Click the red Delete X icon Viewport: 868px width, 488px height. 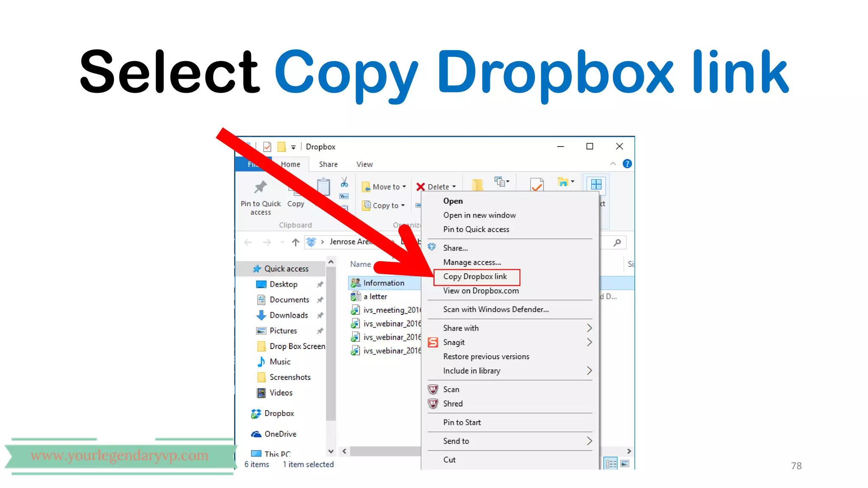pyautogui.click(x=420, y=187)
